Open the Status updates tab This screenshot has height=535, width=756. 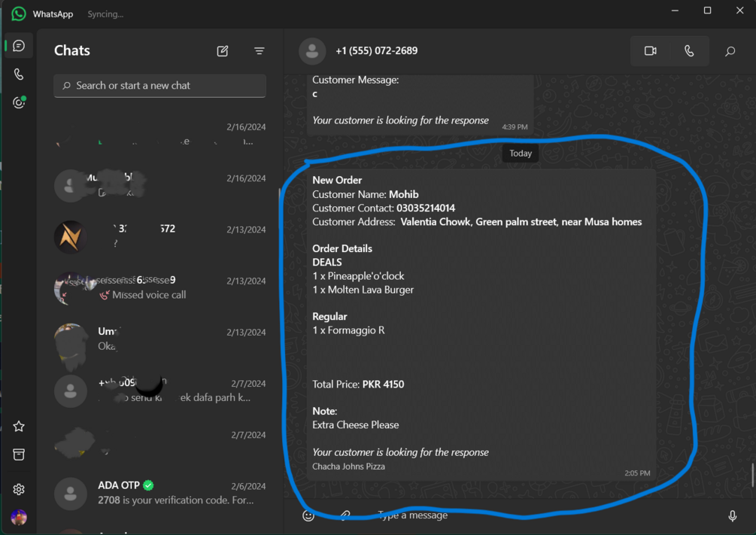[19, 102]
